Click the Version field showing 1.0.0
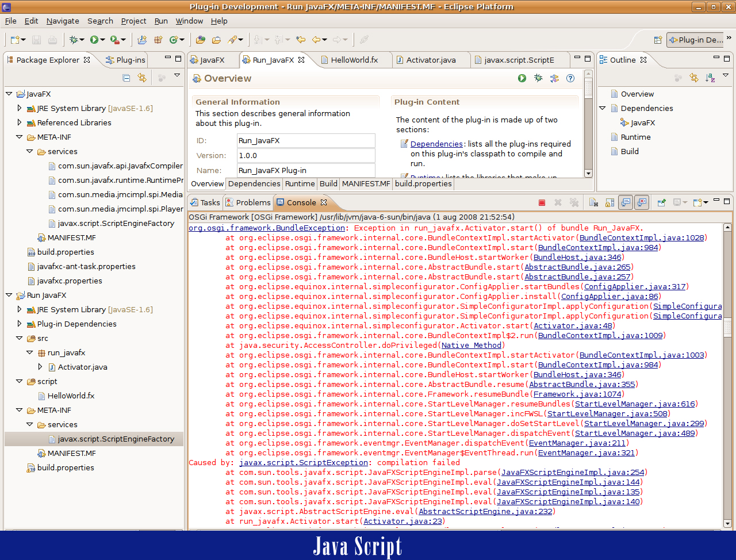The height and width of the screenshot is (560, 736). point(306,155)
